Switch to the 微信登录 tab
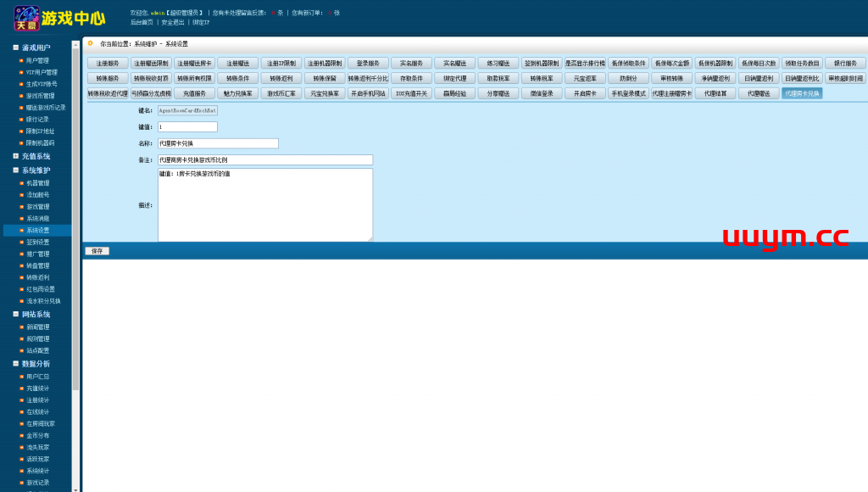This screenshot has width=868, height=492. click(542, 93)
